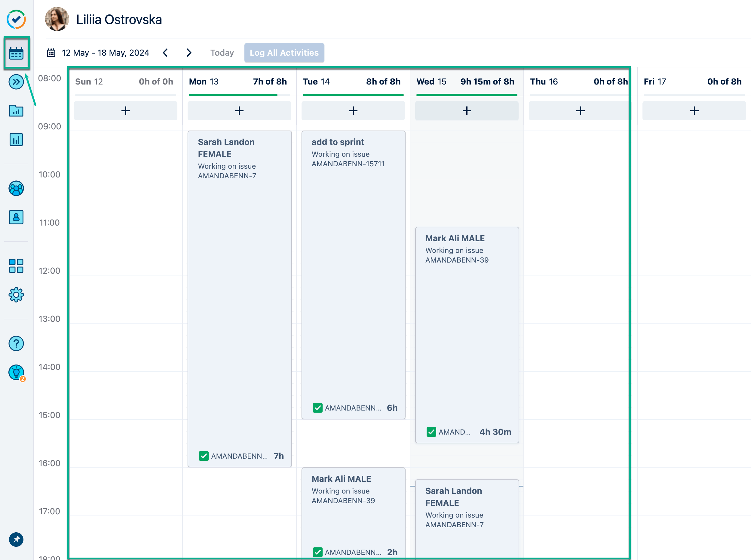Image resolution: width=751 pixels, height=560 pixels.
Task: Go to previous week with left chevron
Action: click(x=165, y=53)
